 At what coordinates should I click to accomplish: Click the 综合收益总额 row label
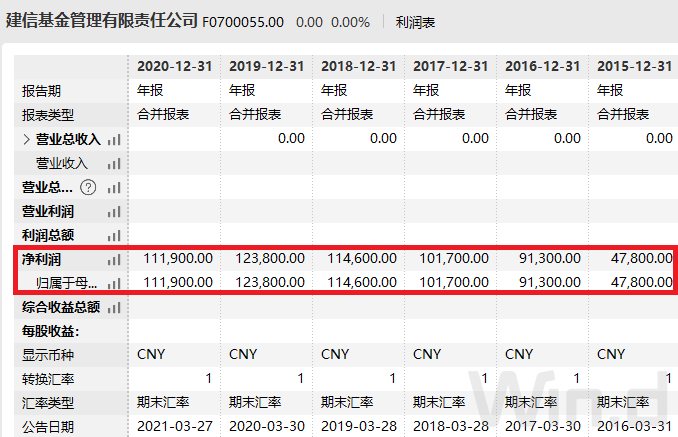coord(61,307)
